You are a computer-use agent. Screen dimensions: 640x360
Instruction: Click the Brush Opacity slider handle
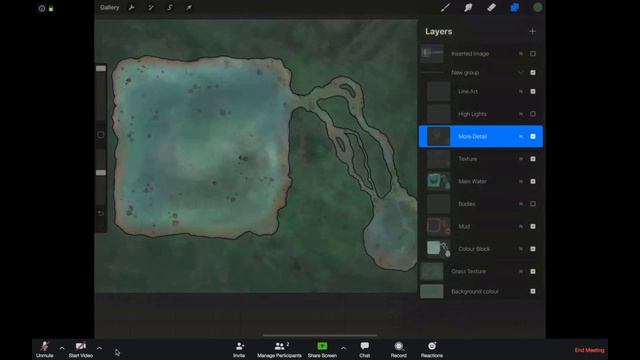pyautogui.click(x=101, y=173)
